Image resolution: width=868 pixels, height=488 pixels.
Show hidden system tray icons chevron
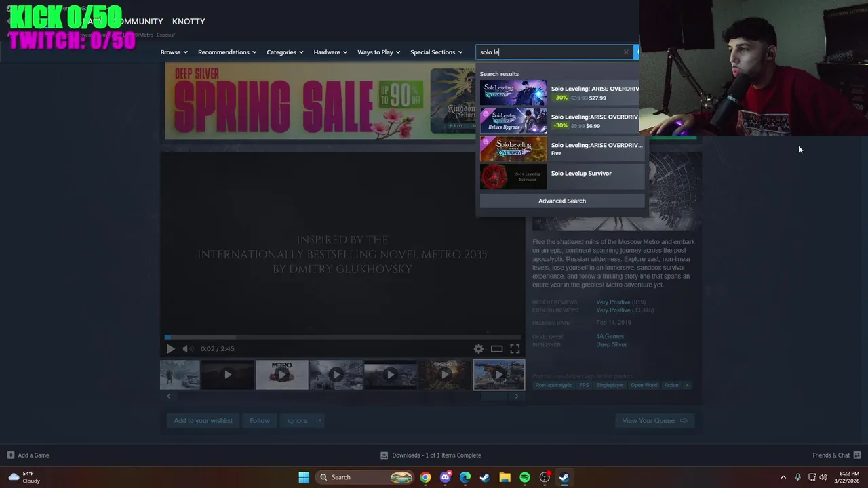[x=783, y=477]
